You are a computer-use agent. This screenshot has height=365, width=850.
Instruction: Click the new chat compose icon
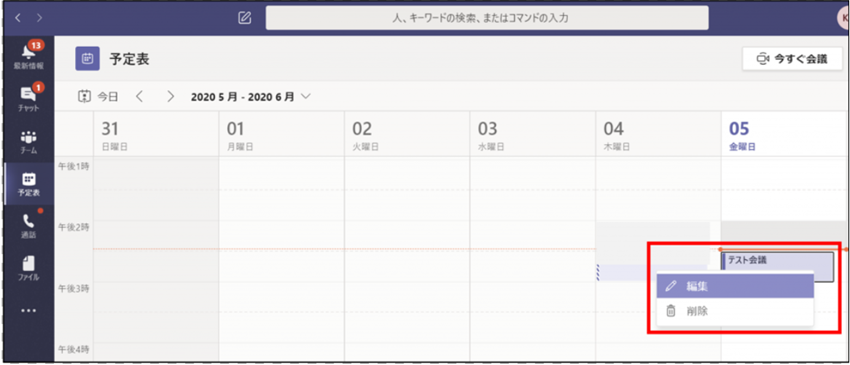245,18
